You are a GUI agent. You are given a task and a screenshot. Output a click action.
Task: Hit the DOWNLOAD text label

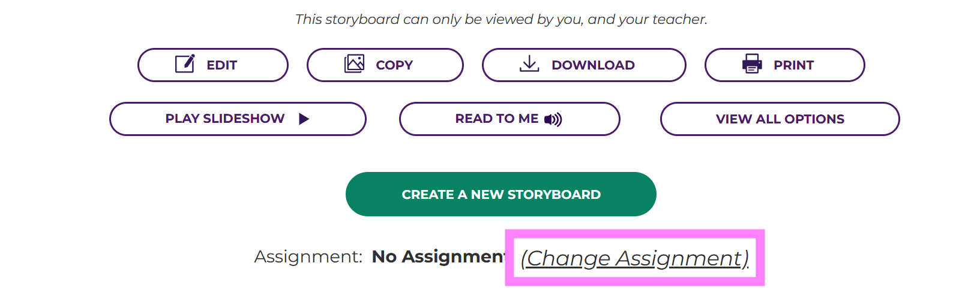tap(593, 65)
